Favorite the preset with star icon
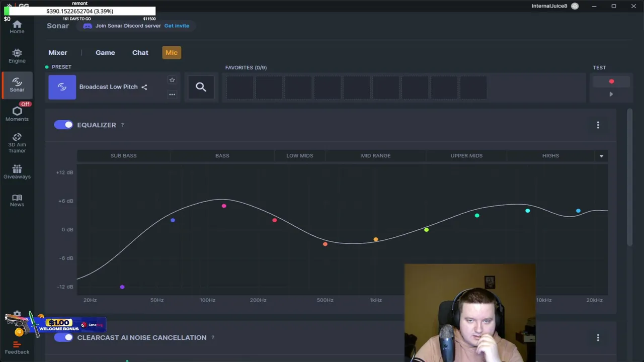Image resolution: width=644 pixels, height=362 pixels. click(172, 80)
